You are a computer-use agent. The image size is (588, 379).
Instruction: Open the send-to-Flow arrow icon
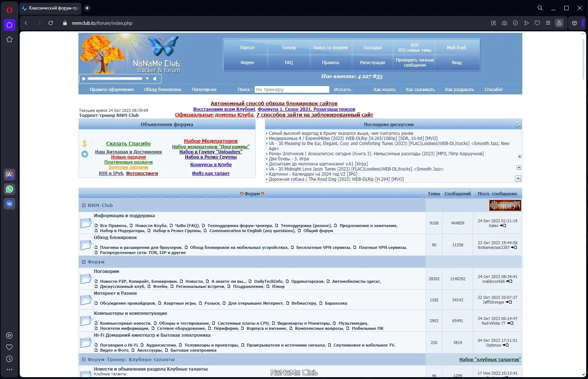click(x=526, y=23)
